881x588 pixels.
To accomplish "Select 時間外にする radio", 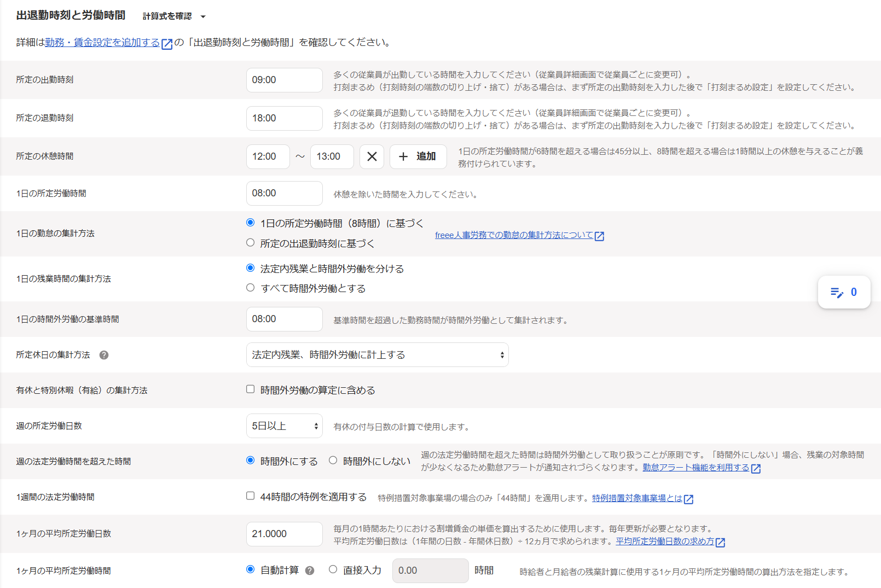I will 250,461.
